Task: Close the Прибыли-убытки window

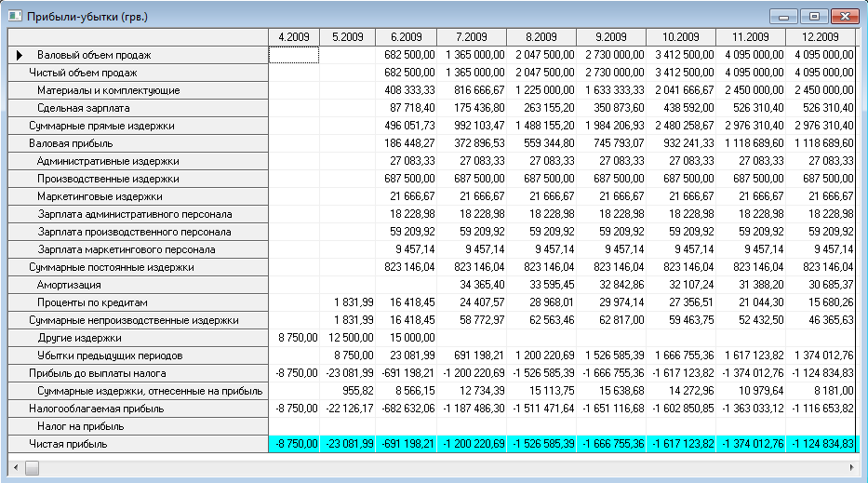Action: 846,17
